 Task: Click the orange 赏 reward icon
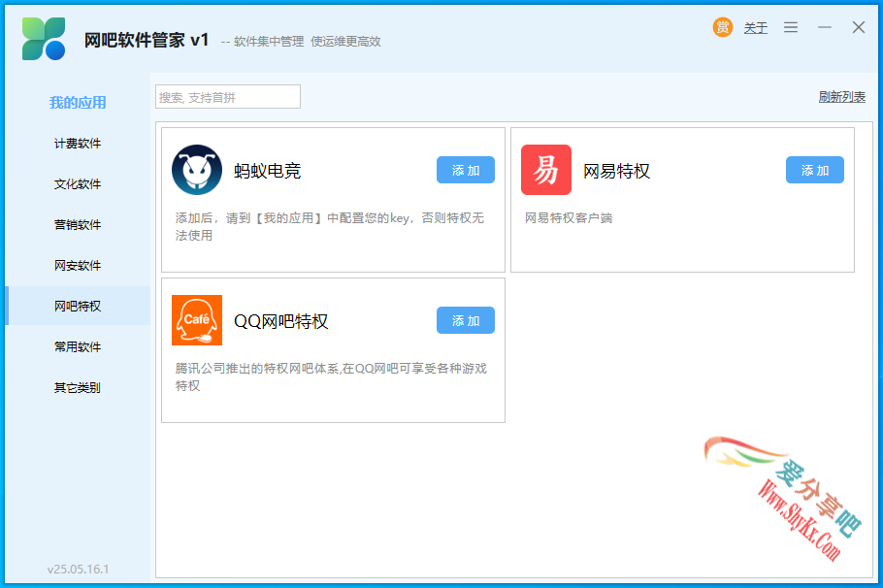pyautogui.click(x=723, y=27)
